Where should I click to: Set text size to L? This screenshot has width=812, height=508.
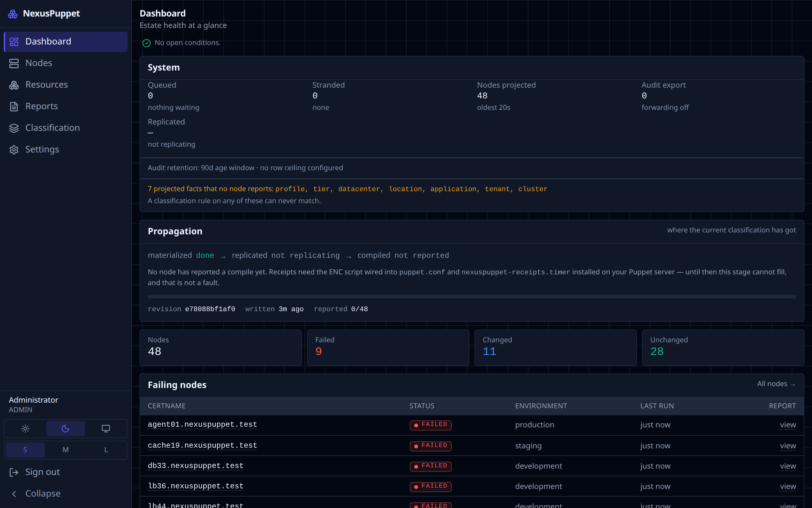point(106,450)
